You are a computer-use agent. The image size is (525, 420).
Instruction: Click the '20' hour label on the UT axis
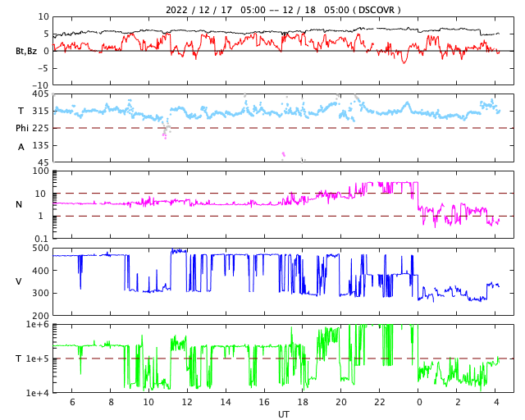coord(341,402)
